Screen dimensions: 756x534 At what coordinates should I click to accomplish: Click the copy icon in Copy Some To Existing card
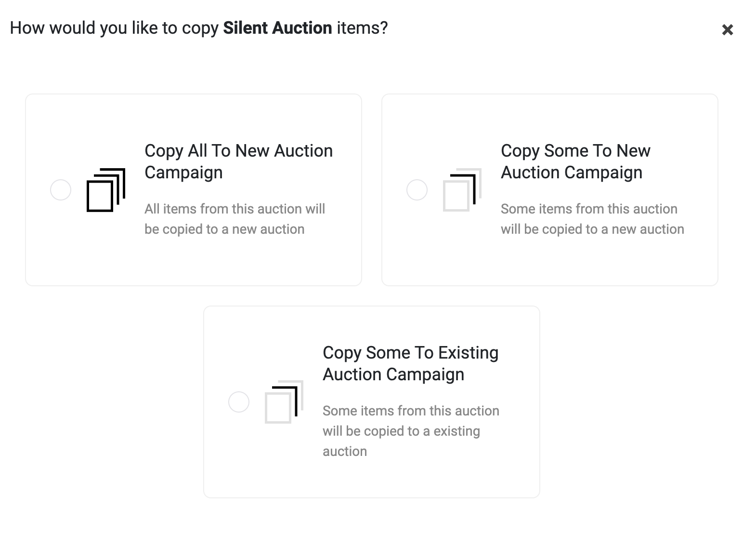(x=284, y=402)
